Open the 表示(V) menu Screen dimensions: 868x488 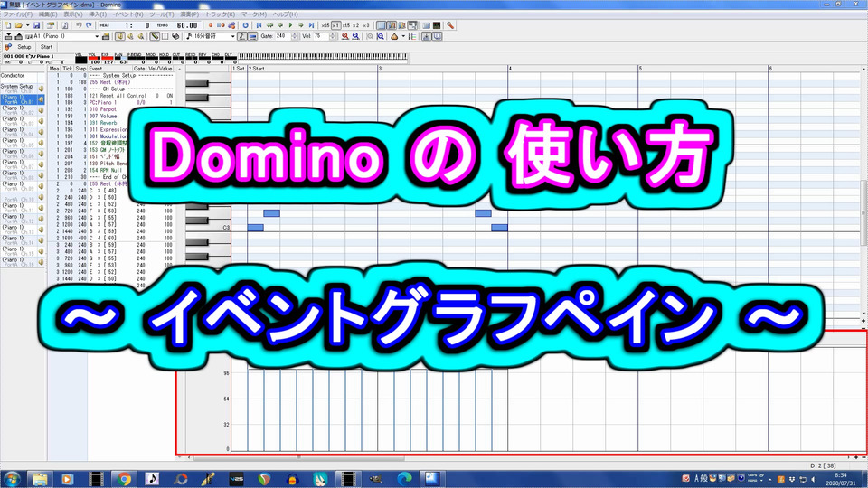[x=72, y=14]
